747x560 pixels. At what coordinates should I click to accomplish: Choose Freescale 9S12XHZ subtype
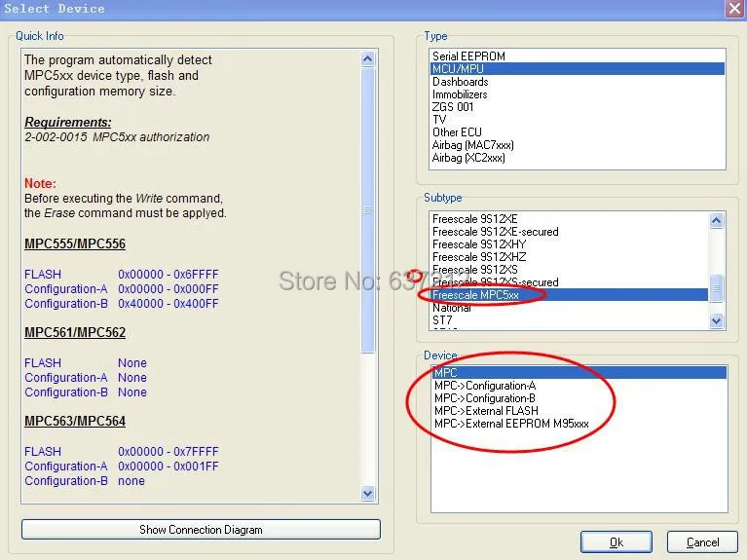[570, 257]
